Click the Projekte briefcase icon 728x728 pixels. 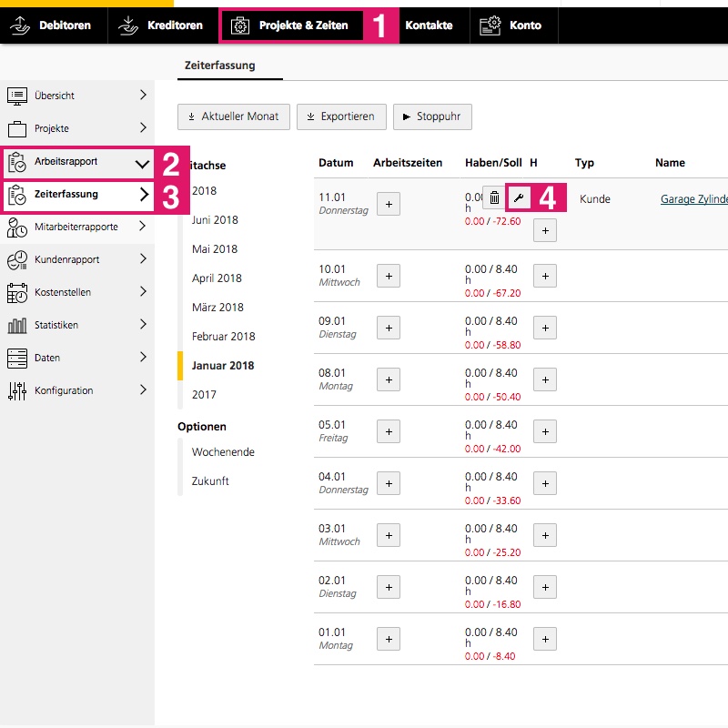pos(17,128)
